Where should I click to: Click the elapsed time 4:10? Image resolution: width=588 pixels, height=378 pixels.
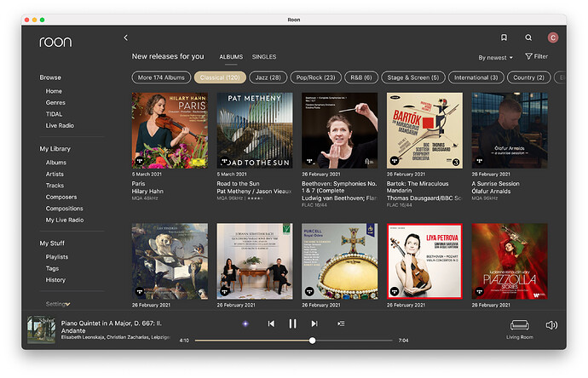tap(184, 341)
